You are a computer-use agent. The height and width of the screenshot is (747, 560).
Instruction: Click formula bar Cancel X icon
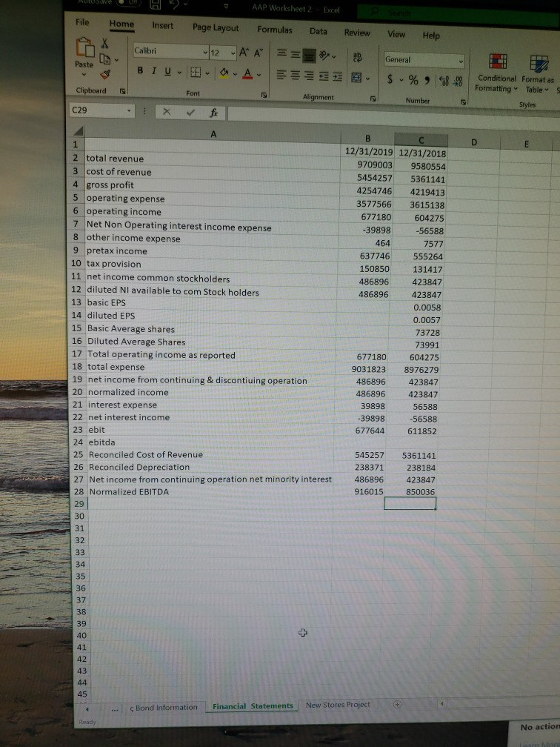166,112
